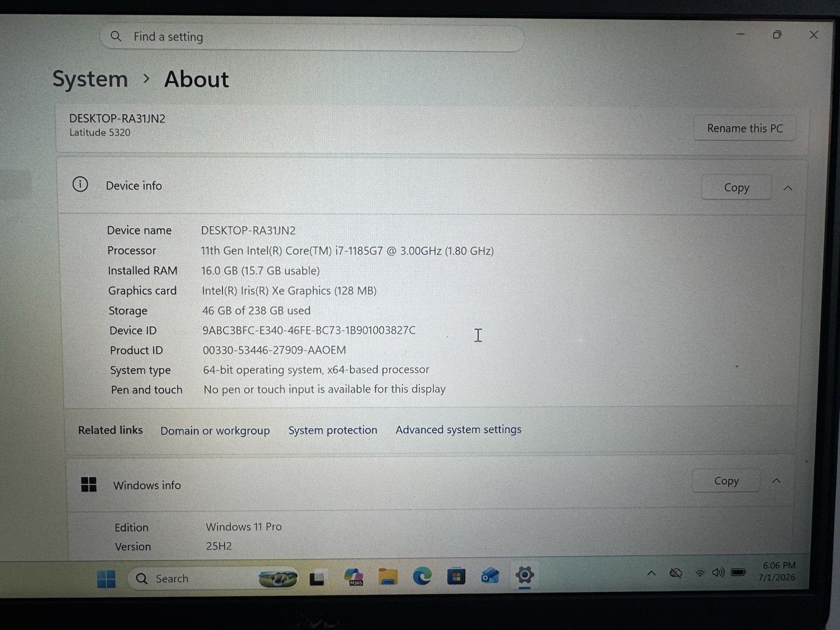Screen dimensions: 840x630
Task: Close the Settings window
Action: click(x=814, y=35)
